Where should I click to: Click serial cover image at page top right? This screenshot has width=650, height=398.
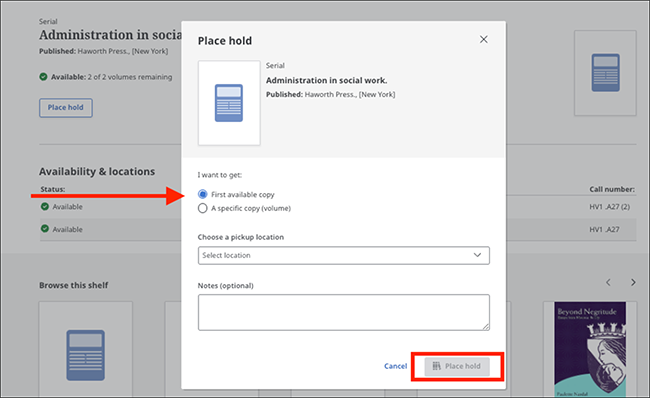point(605,73)
